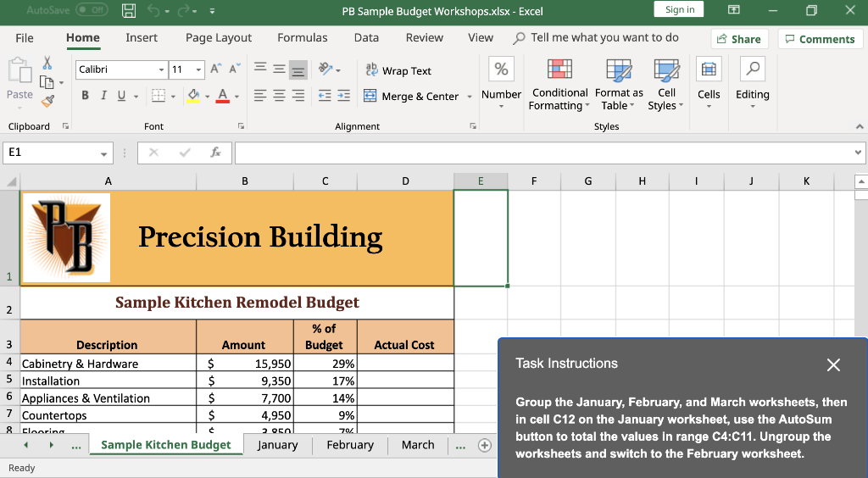Viewport: 868px width, 478px height.
Task: Click the Save disk icon
Action: tap(129, 10)
